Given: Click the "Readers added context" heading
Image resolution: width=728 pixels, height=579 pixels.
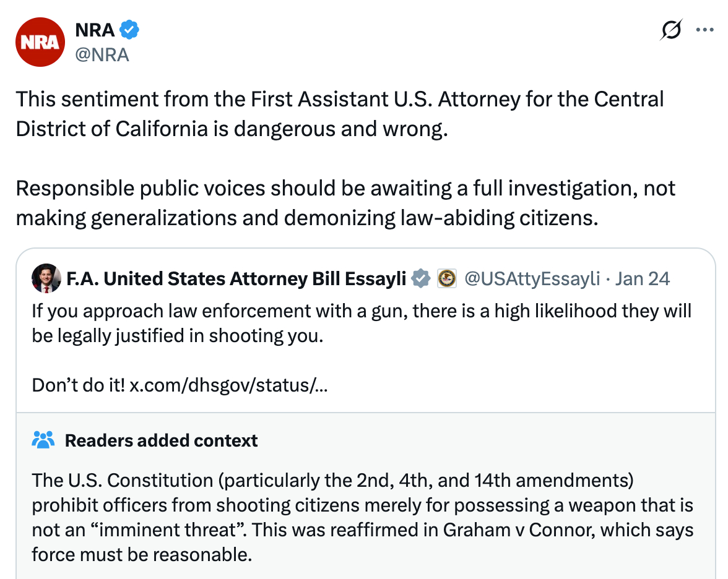Looking at the screenshot, I should (161, 440).
